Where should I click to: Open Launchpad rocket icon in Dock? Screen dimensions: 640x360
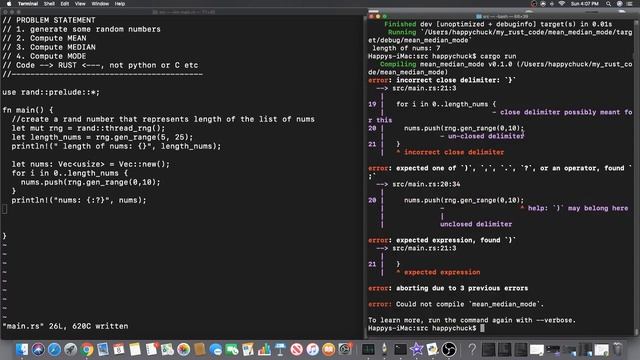(71, 349)
